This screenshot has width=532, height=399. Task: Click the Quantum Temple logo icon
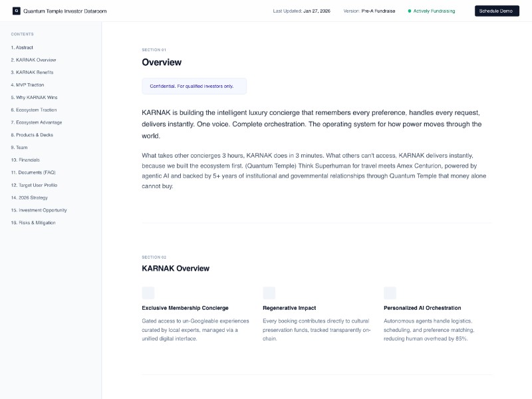(17, 11)
